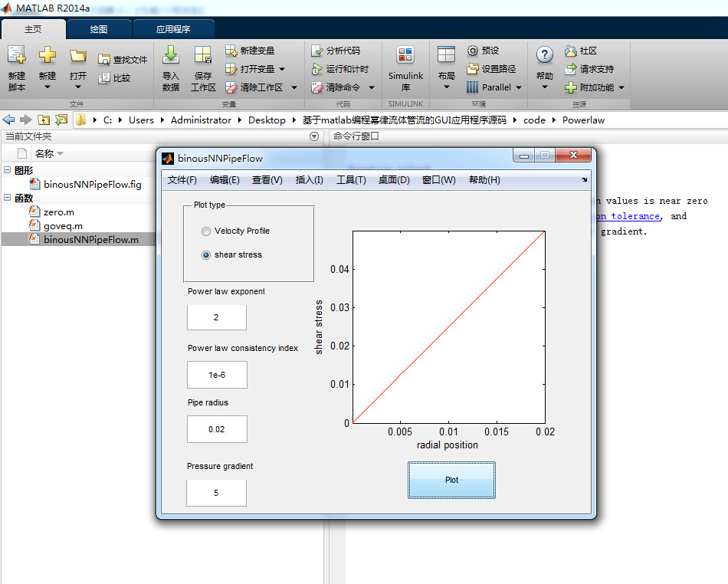This screenshot has width=728, height=584.
Task: Click the New (新建) plus icon
Action: tap(47, 54)
